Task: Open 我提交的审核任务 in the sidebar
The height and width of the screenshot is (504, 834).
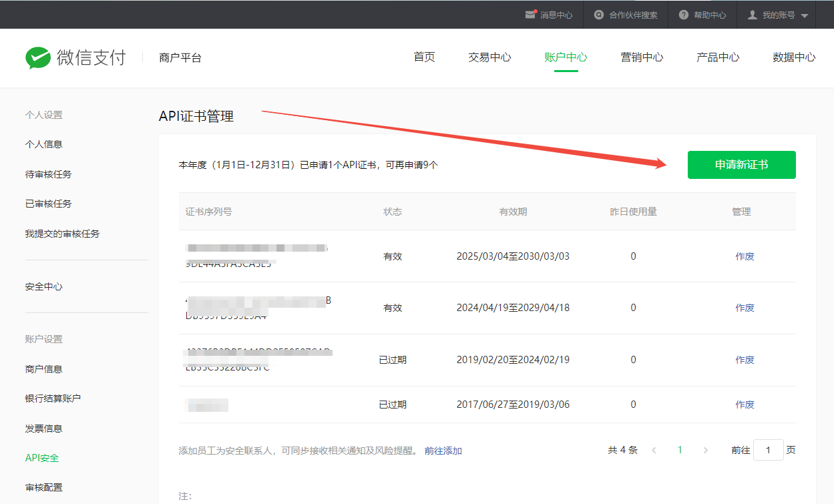Action: (x=63, y=234)
